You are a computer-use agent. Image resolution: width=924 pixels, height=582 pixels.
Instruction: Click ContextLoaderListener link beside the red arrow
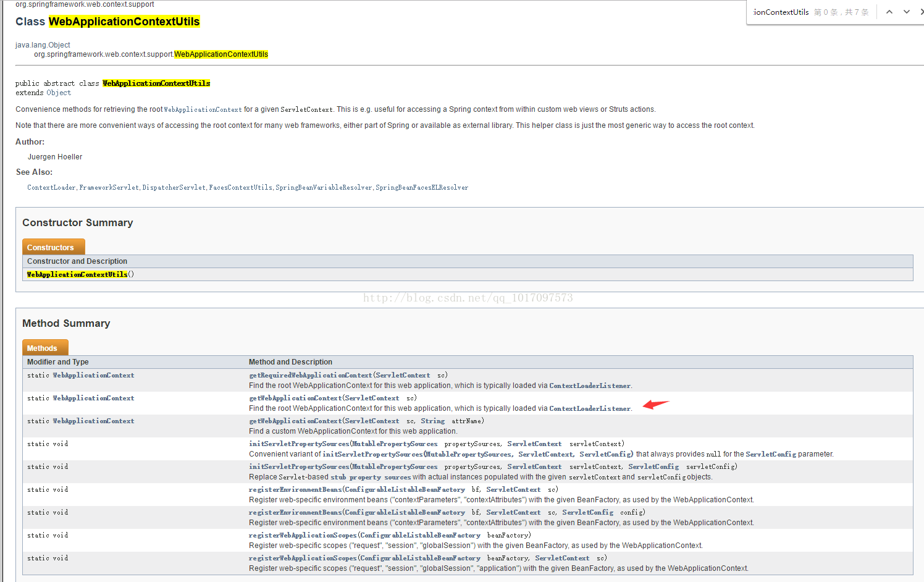pyautogui.click(x=590, y=408)
